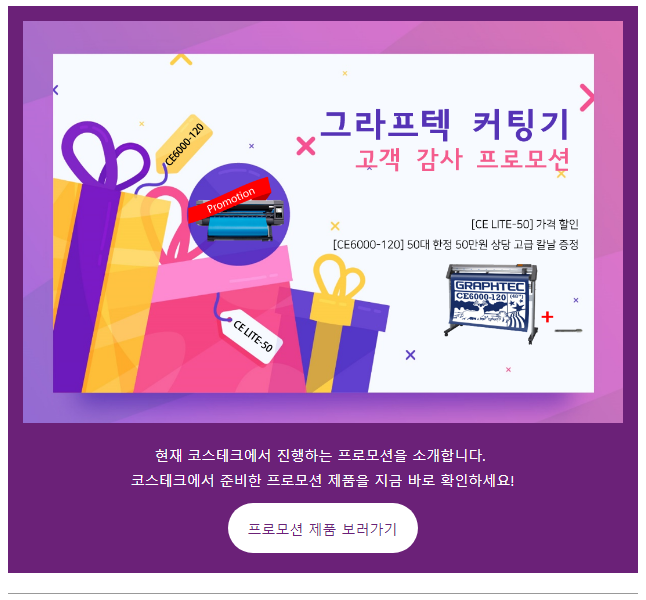Click the red plus sign beside the cutter
646x600 pixels.
(x=547, y=317)
